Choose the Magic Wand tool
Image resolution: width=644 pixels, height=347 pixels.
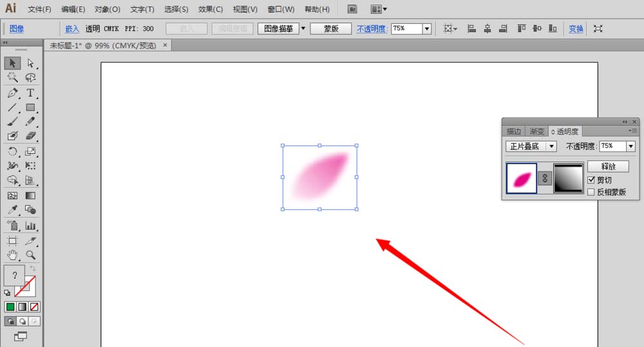[x=12, y=77]
